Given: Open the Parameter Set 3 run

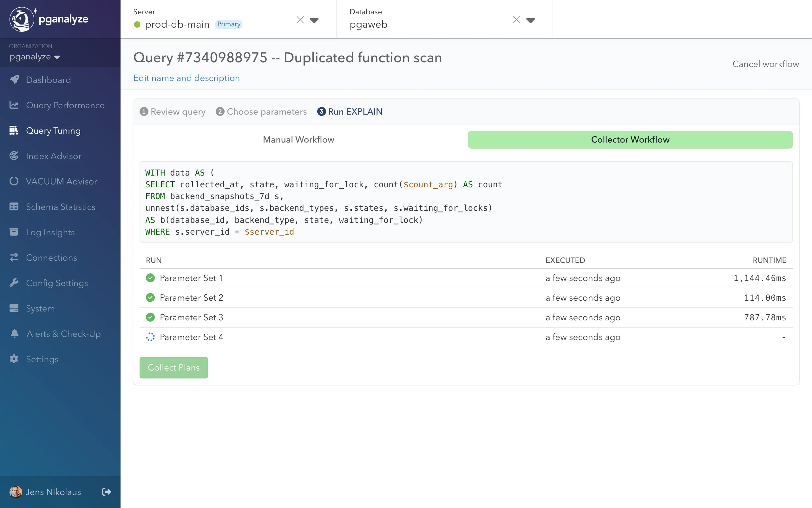Looking at the screenshot, I should click(x=466, y=317).
